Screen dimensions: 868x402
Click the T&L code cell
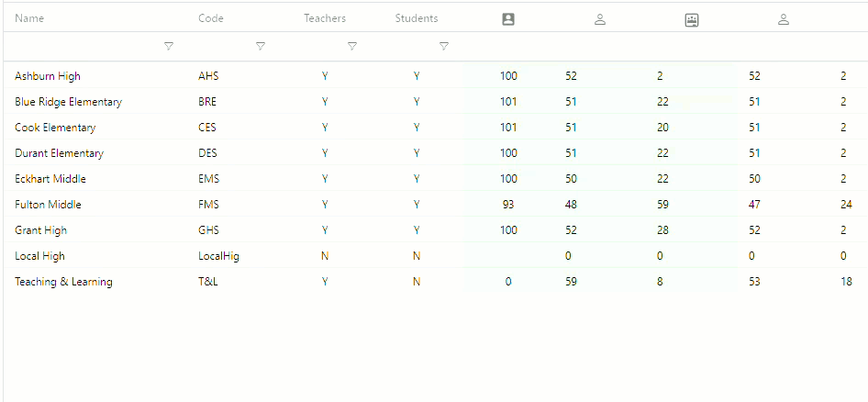click(208, 281)
